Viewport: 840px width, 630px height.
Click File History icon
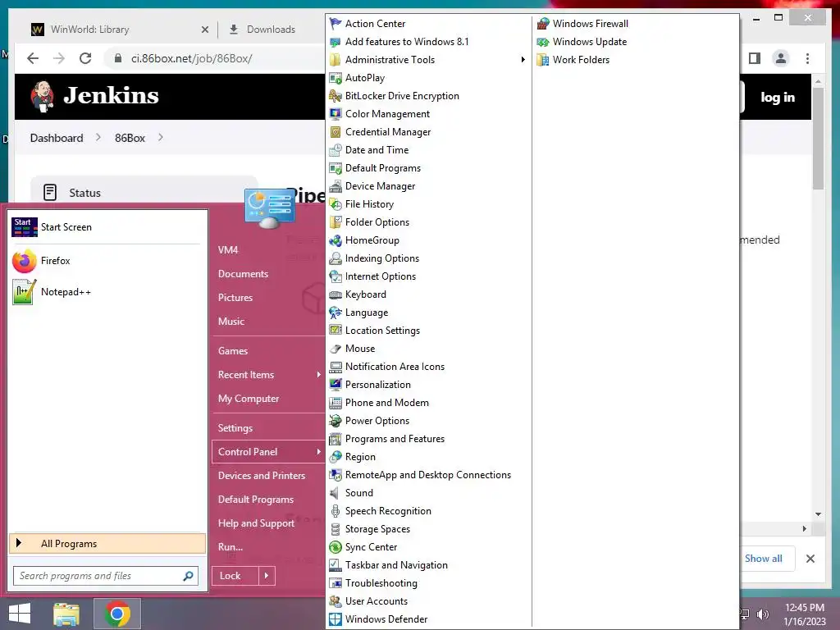pos(336,204)
